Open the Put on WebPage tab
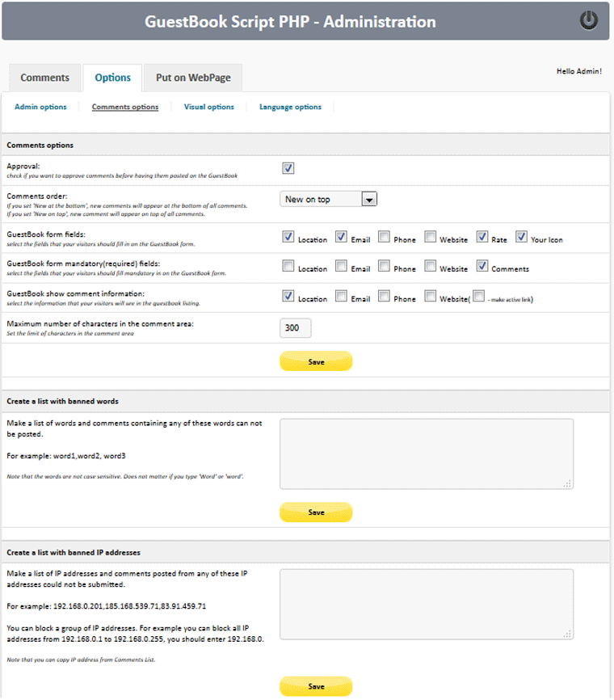The width and height of the screenshot is (614, 700). [193, 77]
